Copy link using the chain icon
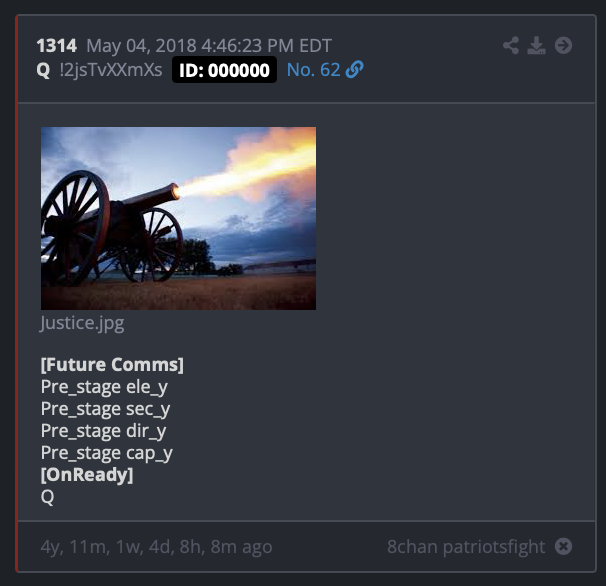Screen dimensions: 606x586 [x=354, y=70]
